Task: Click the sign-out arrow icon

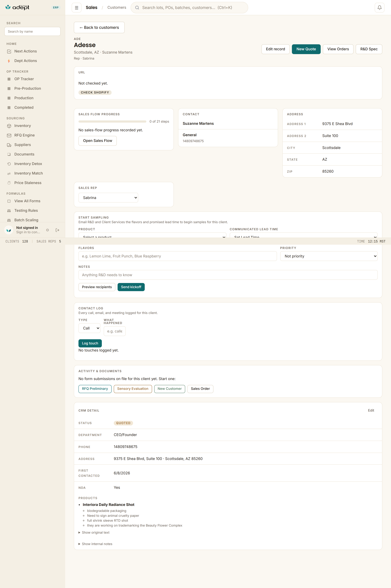Action: point(57,230)
